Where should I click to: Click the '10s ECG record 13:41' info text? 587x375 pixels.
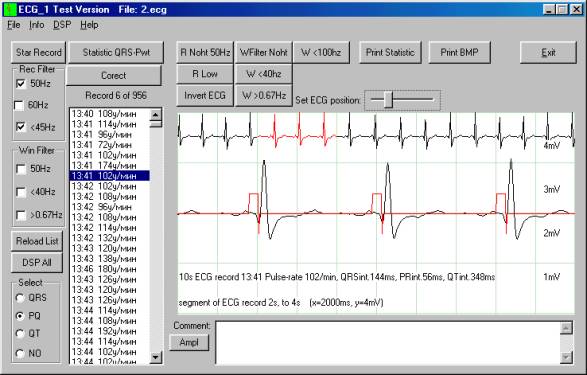(x=337, y=277)
